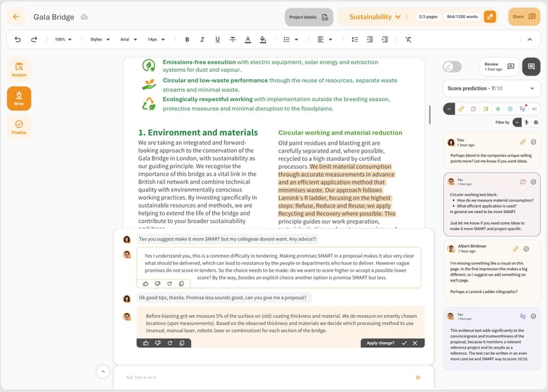This screenshot has width=548, height=392.
Task: Go back using the orange arrow
Action: pyautogui.click(x=16, y=17)
